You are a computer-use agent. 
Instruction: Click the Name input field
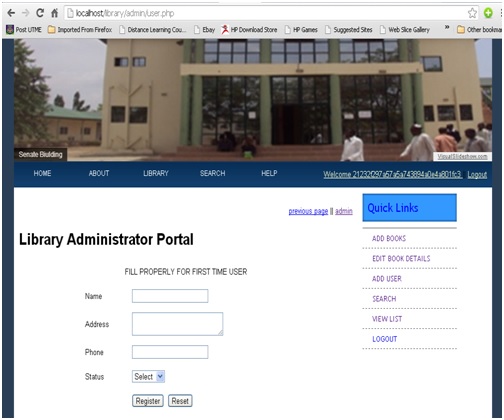click(170, 296)
